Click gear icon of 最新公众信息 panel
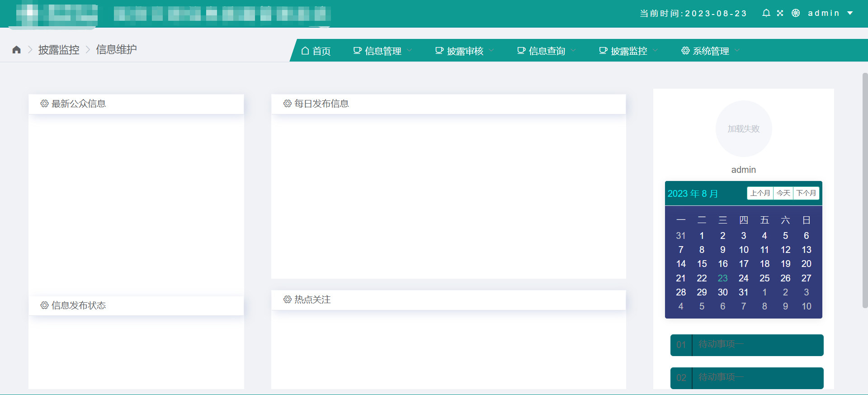This screenshot has width=868, height=395. tap(44, 104)
